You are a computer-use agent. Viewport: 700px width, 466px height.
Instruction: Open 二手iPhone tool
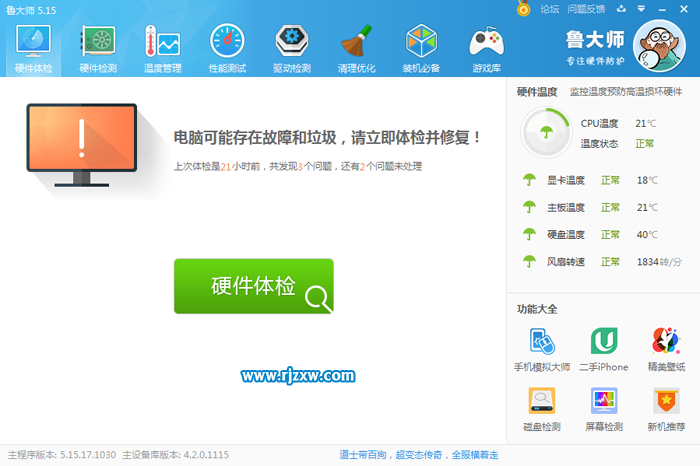pos(604,350)
